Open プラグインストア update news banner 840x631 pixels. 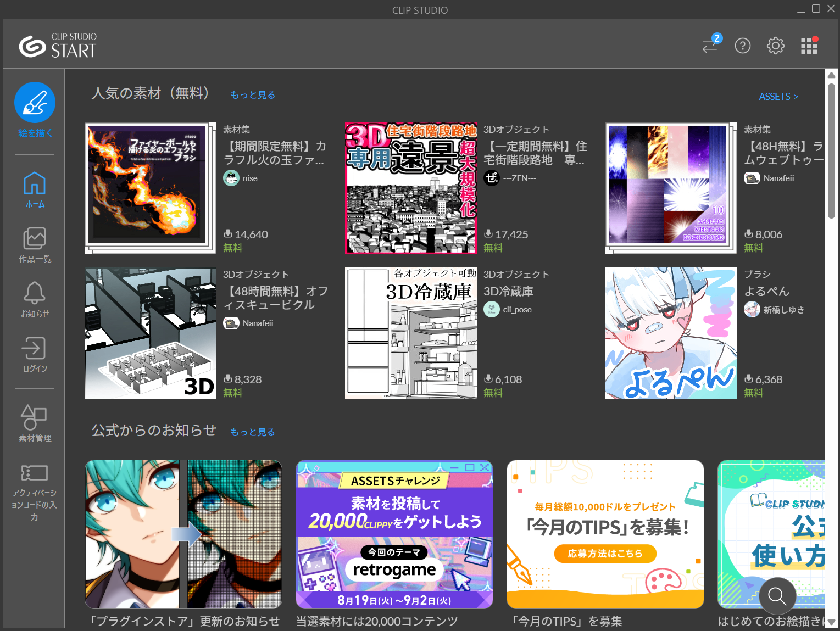point(183,534)
